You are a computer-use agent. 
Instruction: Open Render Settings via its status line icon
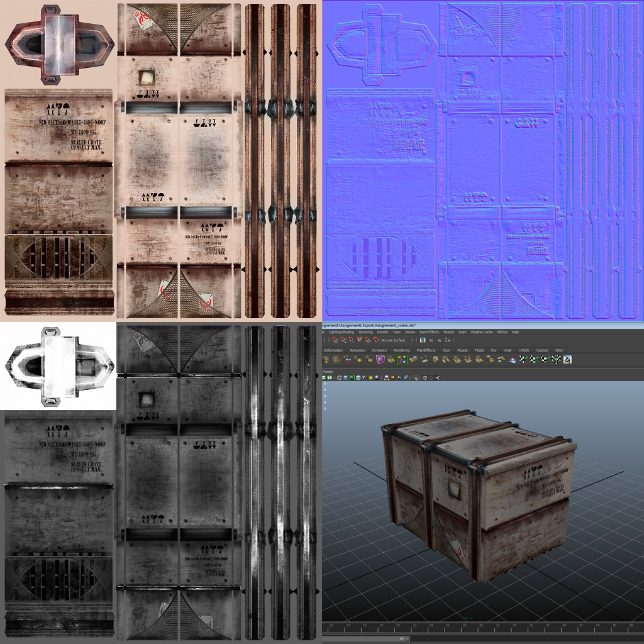[x=448, y=340]
